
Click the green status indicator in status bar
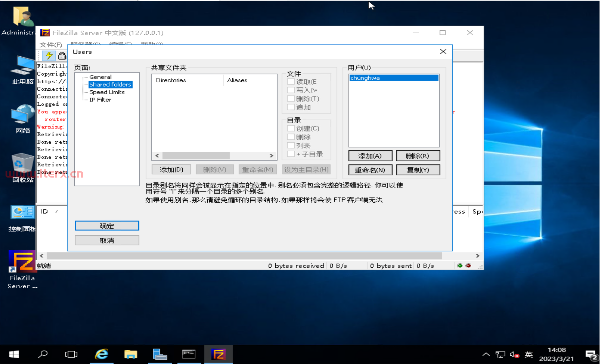(460, 266)
